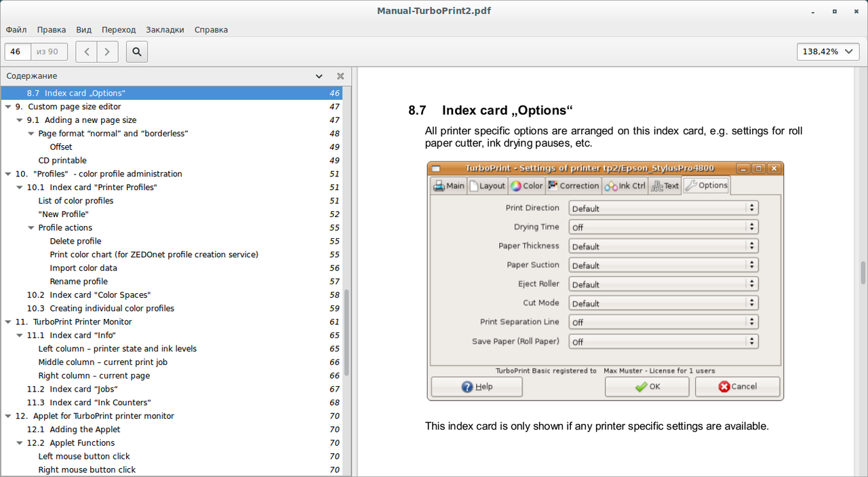
Task: Collapse the 'Profile actions' node
Action: pos(31,228)
